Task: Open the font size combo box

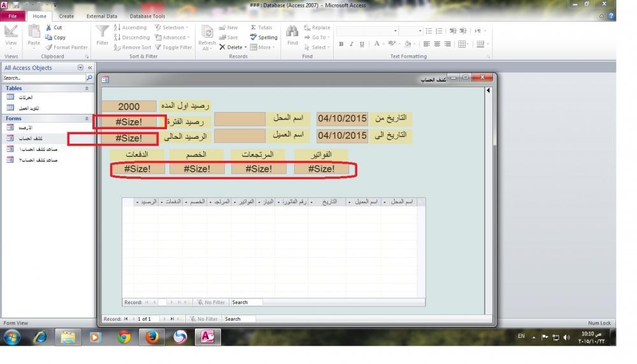Action: click(411, 31)
